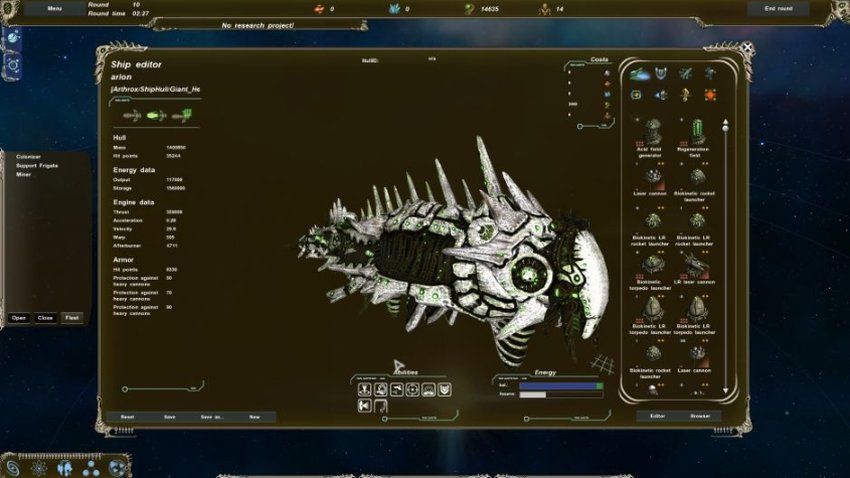The height and width of the screenshot is (478, 850).
Task: Select the LR laser cannon turret
Action: click(694, 269)
